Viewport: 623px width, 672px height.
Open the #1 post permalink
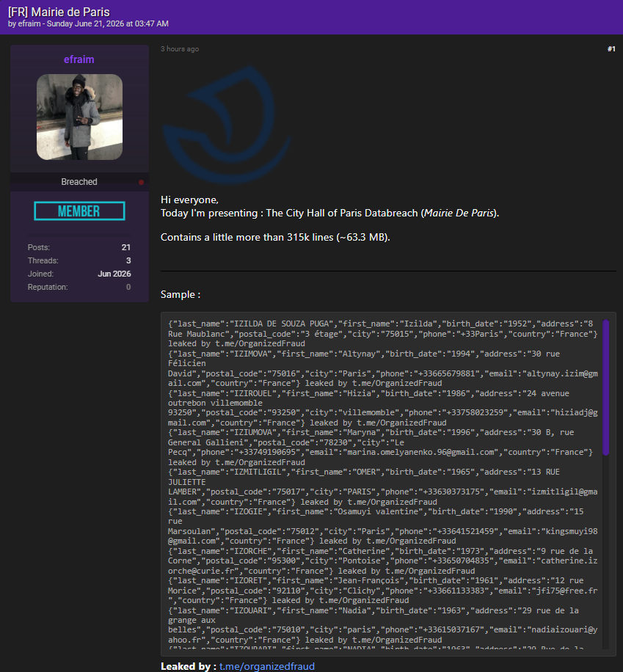point(611,49)
